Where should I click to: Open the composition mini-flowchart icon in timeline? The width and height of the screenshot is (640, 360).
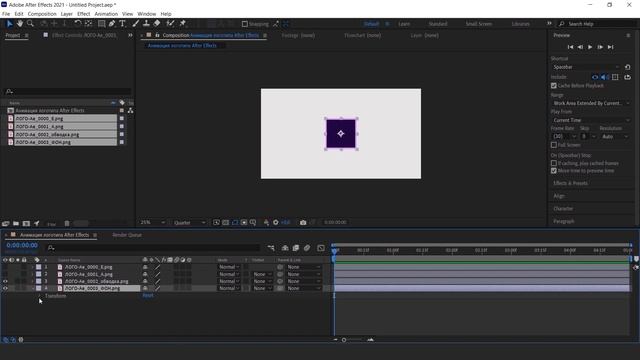click(271, 248)
